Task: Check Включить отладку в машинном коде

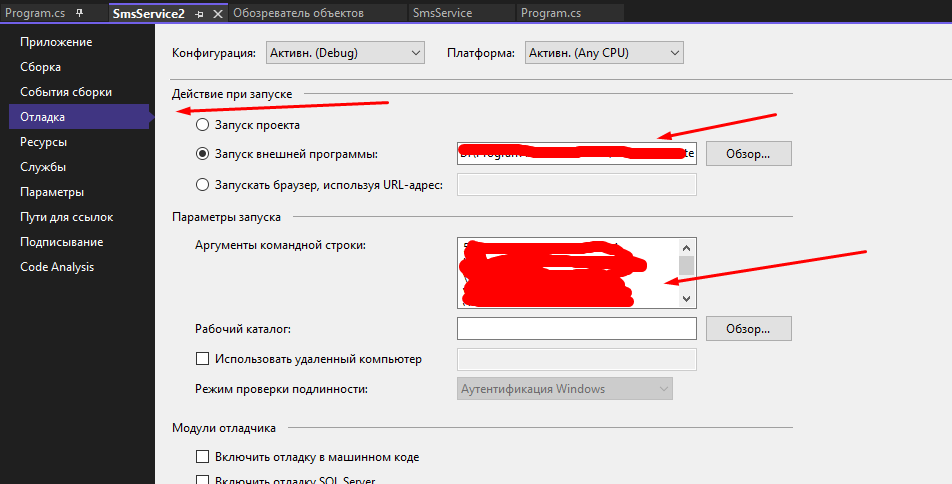Action: (x=202, y=457)
